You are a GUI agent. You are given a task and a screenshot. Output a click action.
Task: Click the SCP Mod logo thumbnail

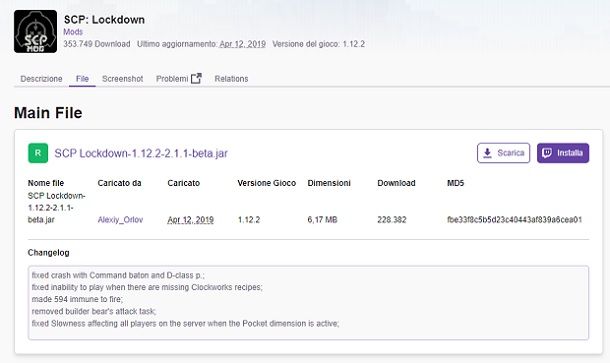[35, 32]
